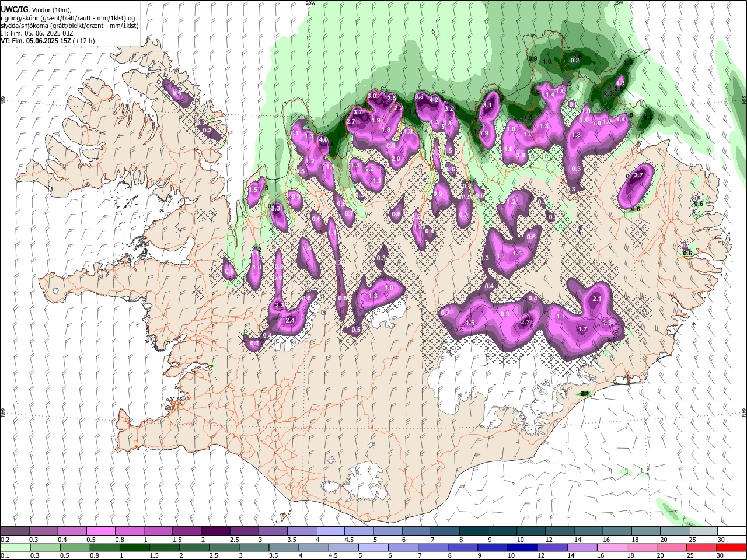Click the 3.0 snowfall value on the map
This screenshot has width=747, height=560.
click(372, 95)
